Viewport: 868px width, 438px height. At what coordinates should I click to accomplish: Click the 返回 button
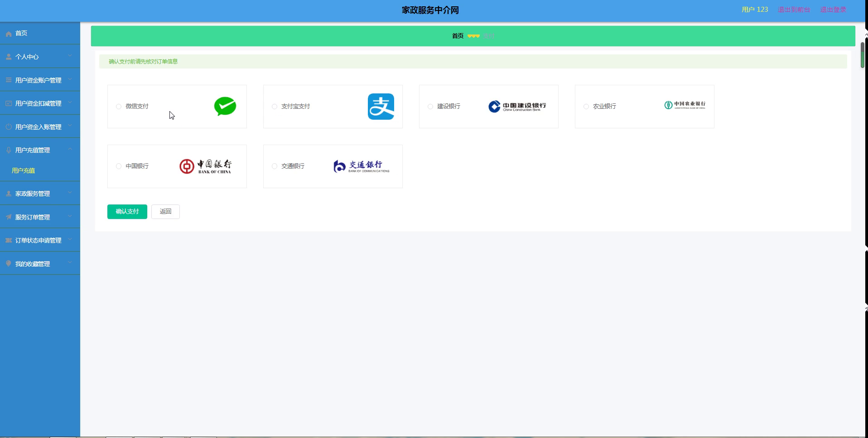coord(165,212)
